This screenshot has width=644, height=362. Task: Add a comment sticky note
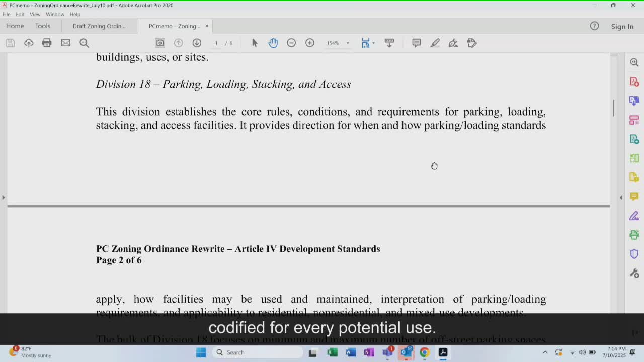(417, 43)
